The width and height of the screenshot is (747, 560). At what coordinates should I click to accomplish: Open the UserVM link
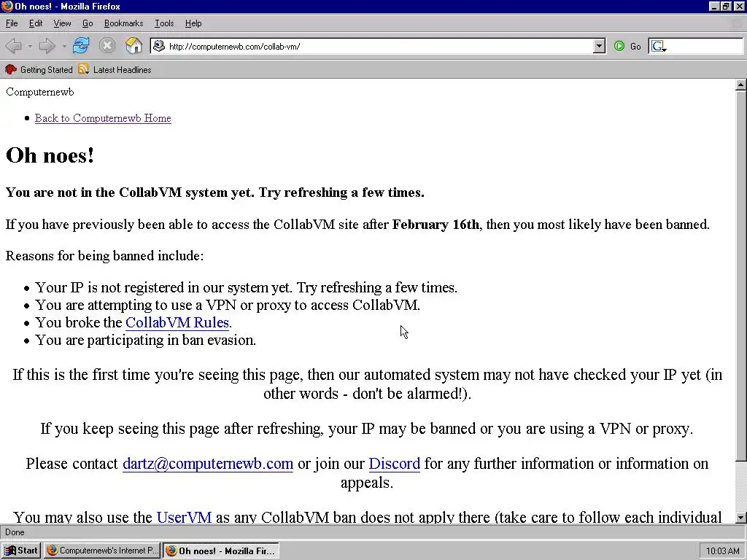(x=184, y=517)
